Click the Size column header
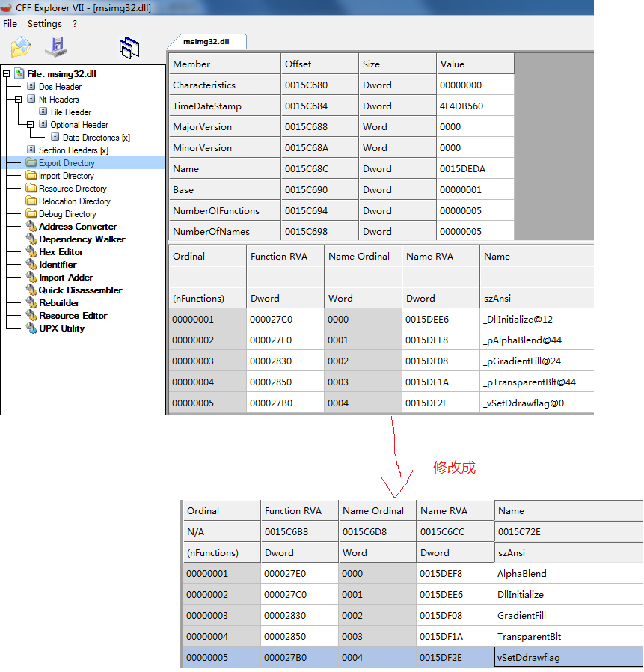644x672 pixels. click(398, 64)
